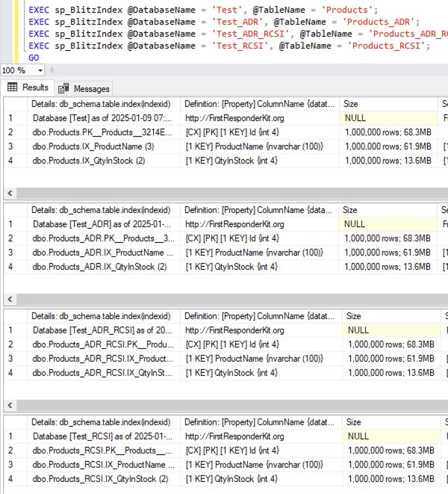Select the 13.6MB size cell in Test_ADR grid
The width and height of the screenshot is (448, 494).
coord(388,267)
